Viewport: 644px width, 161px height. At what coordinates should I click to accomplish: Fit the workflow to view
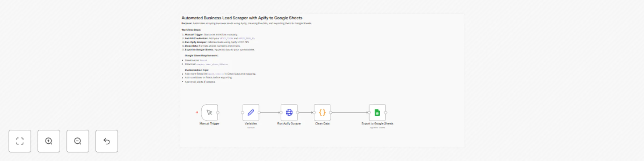point(20,141)
